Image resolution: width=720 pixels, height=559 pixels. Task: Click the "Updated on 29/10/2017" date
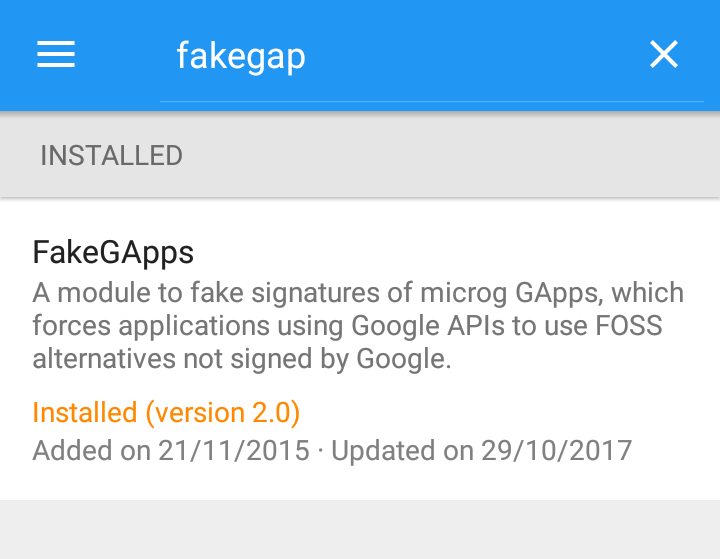[x=482, y=450]
